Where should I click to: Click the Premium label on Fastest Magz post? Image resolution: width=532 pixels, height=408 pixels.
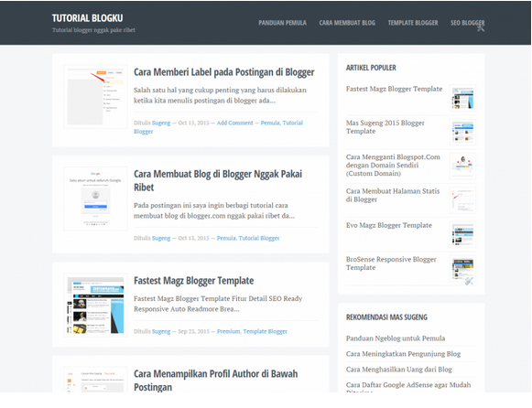(229, 331)
